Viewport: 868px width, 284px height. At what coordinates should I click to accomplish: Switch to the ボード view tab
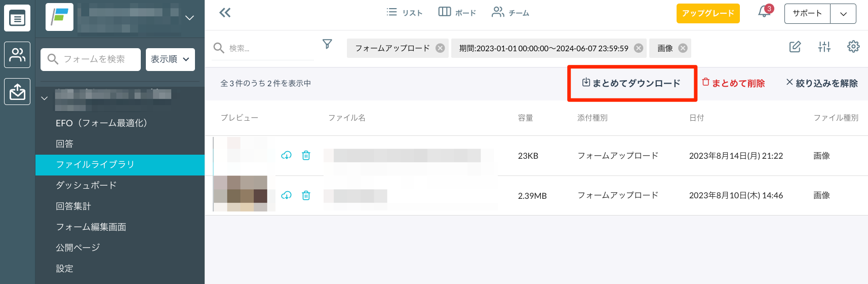coord(457,13)
